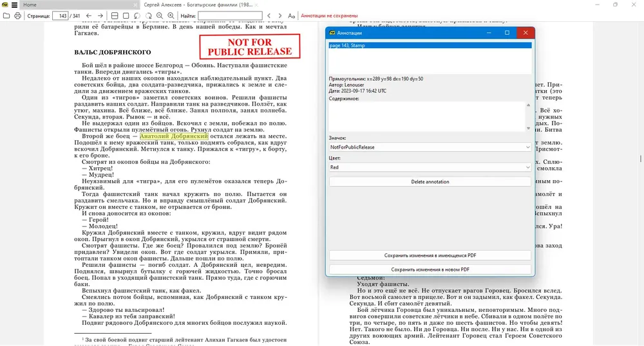Viewport: 644px width, 346px height.
Task: Switch to the Home tab
Action: click(x=78, y=5)
